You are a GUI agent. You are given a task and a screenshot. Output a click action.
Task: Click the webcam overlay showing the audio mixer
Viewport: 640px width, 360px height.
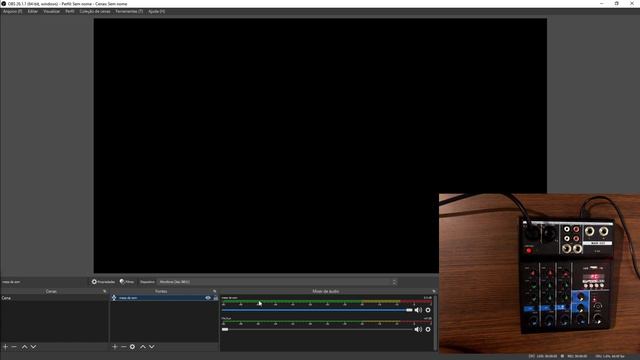coord(539,273)
